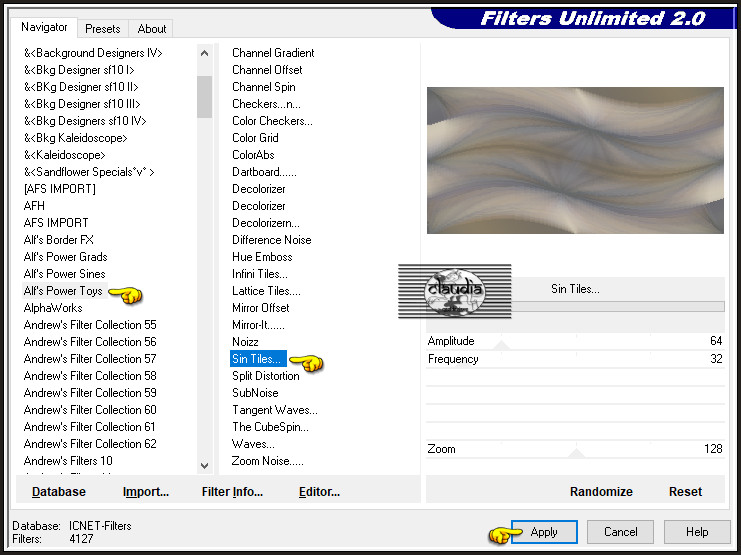Select the Hue Emboss filter
Image resolution: width=741 pixels, height=555 pixels.
(x=262, y=257)
